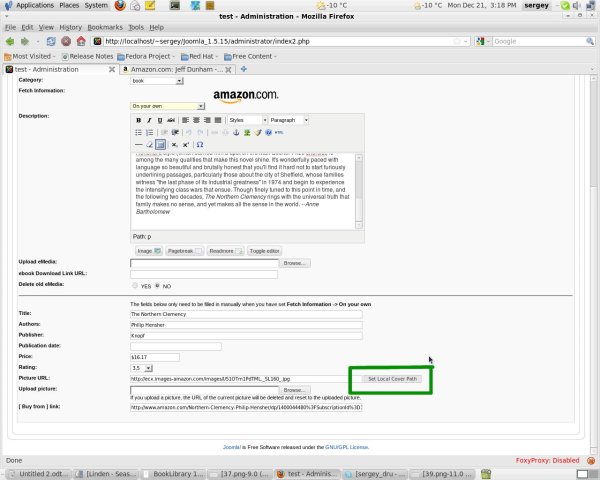Insert unordered bullet list

point(139,132)
